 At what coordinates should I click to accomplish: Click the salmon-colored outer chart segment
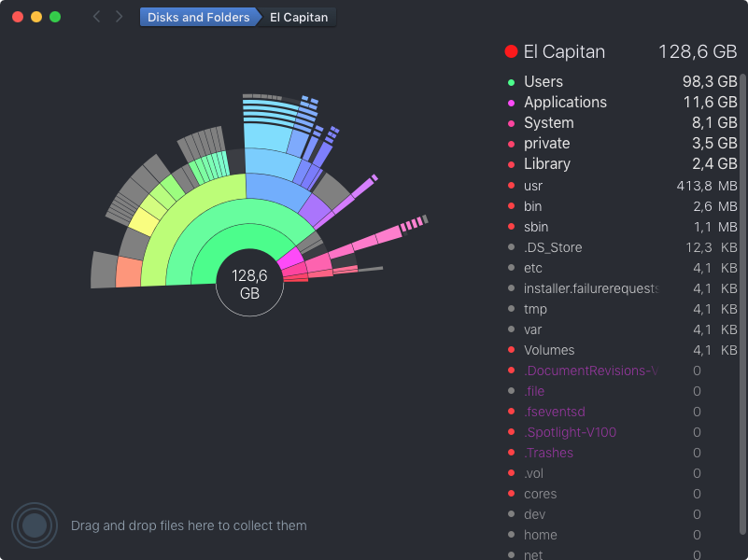129,272
